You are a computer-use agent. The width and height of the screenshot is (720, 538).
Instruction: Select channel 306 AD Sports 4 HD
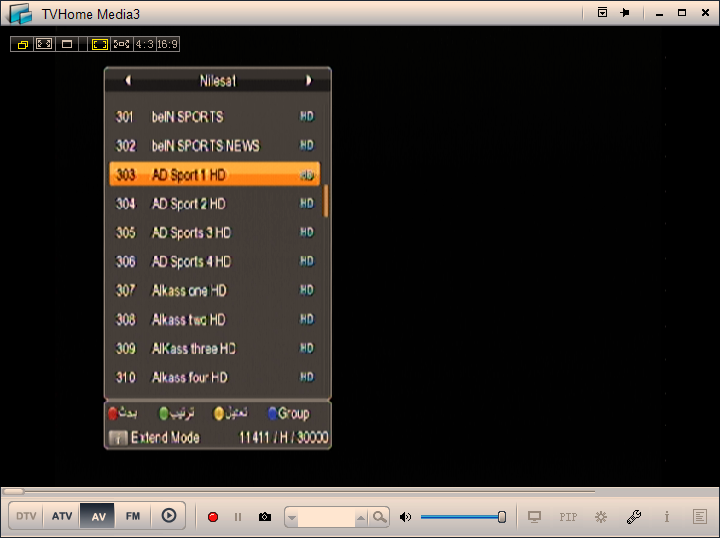pos(214,261)
